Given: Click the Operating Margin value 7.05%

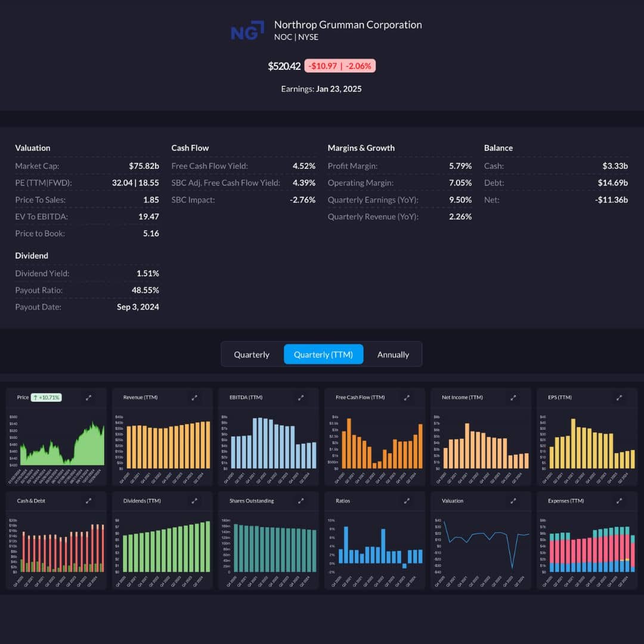Looking at the screenshot, I should click(460, 183).
